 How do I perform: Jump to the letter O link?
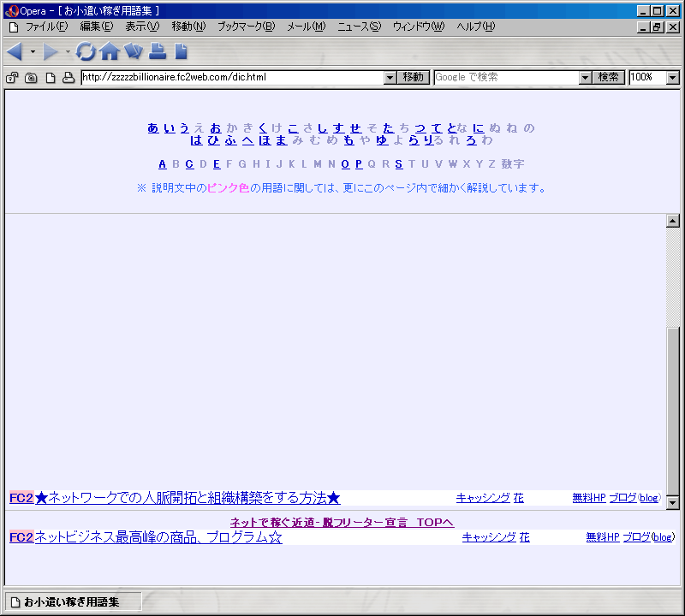point(345,164)
